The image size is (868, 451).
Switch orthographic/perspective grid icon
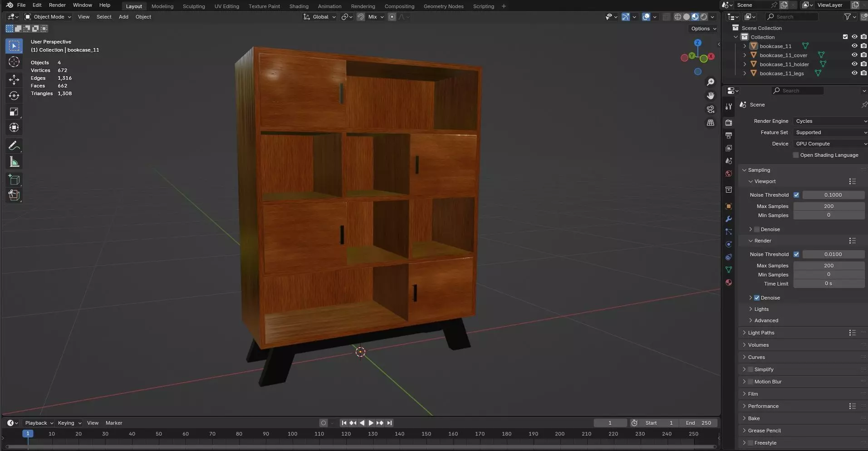point(711,123)
